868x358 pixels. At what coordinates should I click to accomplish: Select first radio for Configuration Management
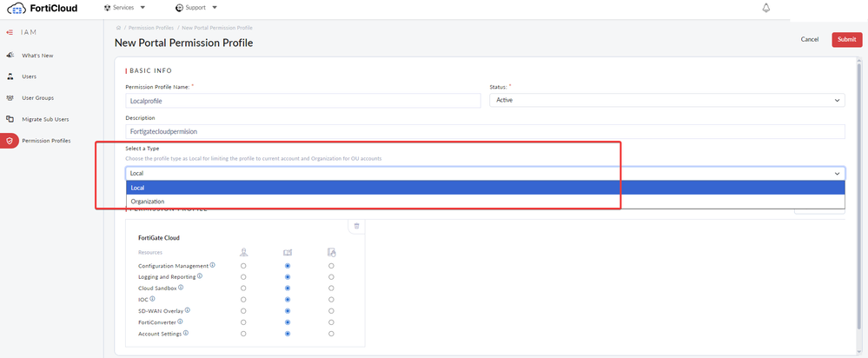point(243,266)
